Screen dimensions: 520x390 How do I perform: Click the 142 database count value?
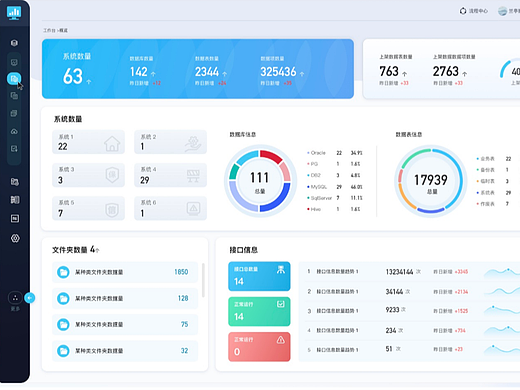click(x=139, y=72)
